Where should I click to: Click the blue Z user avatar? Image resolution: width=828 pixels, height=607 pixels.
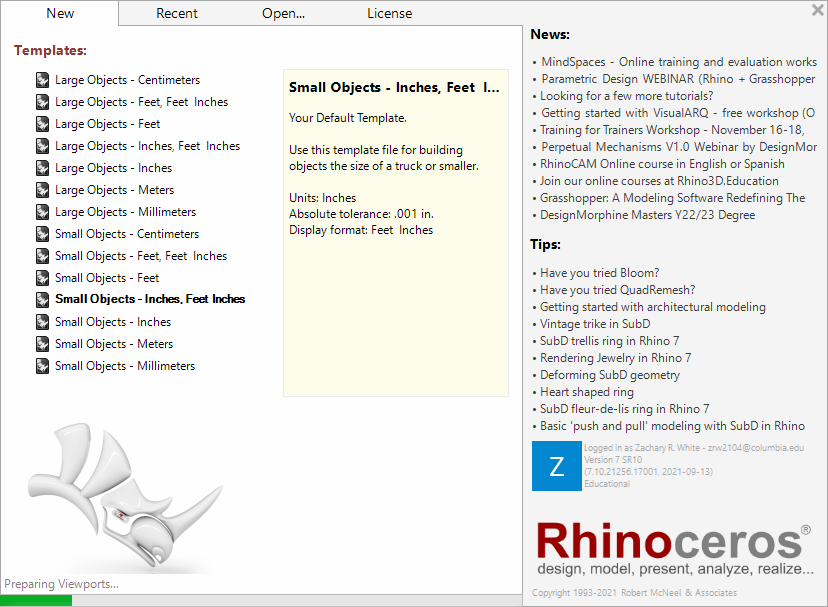pyautogui.click(x=557, y=466)
